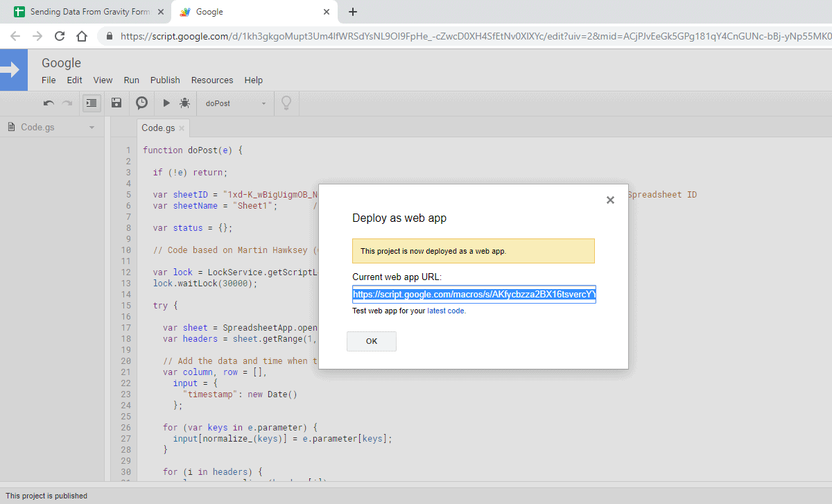Open the Run menu

click(132, 80)
